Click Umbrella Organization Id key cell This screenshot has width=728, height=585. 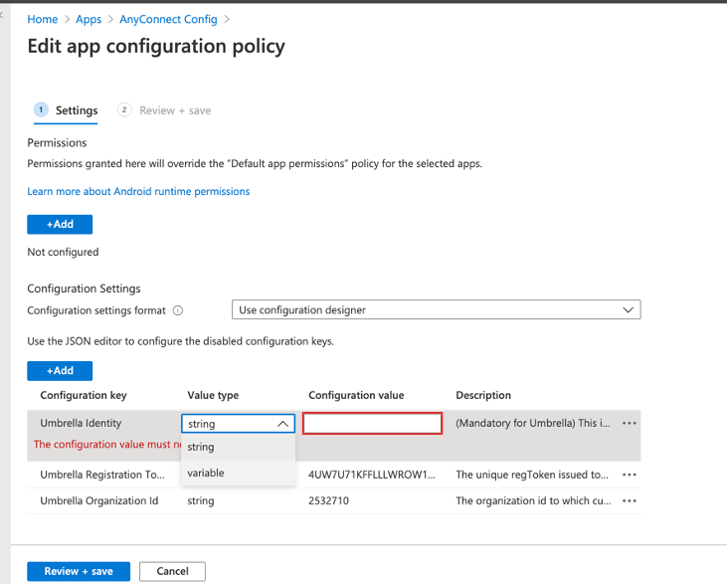98,501
